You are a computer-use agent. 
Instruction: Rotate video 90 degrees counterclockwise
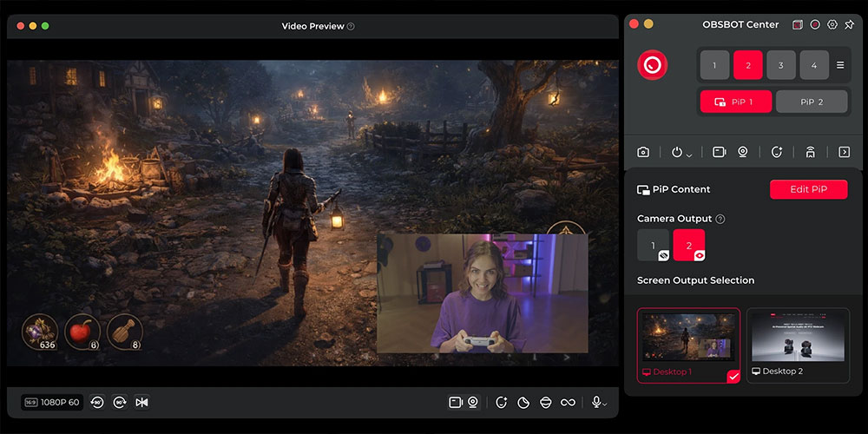[97, 403]
